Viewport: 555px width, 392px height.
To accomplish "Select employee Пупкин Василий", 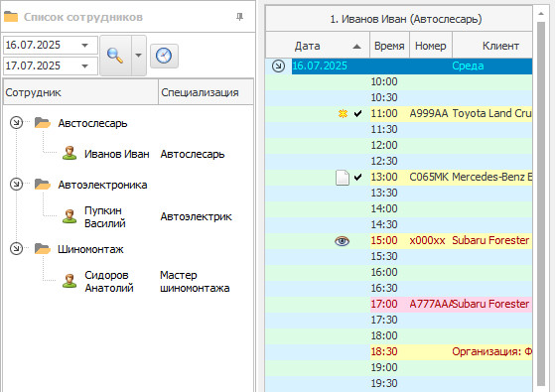I will [105, 217].
